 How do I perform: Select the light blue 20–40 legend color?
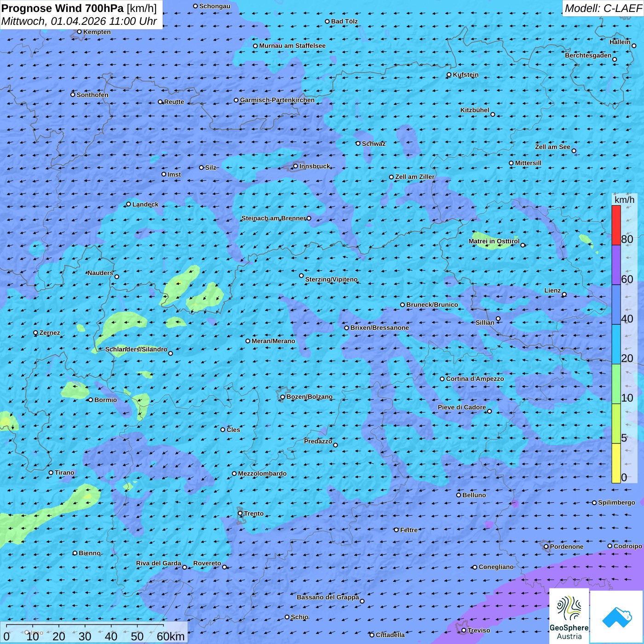(616, 345)
